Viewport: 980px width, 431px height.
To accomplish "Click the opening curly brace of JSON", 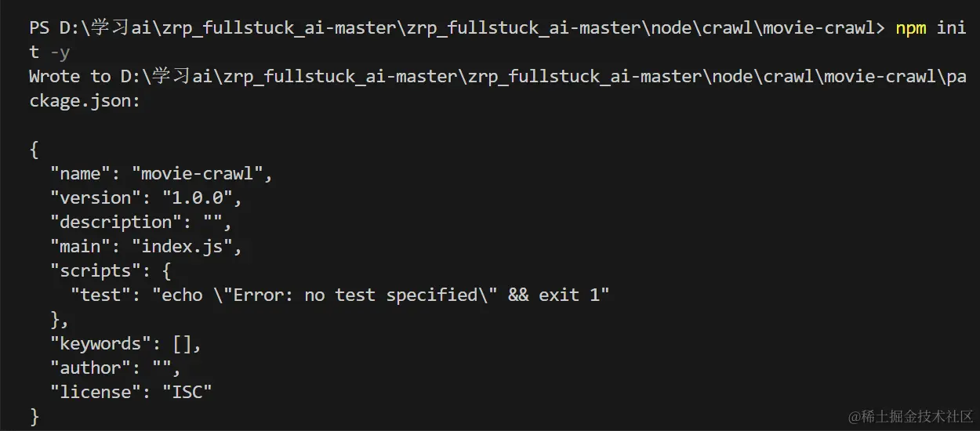I will (34, 149).
